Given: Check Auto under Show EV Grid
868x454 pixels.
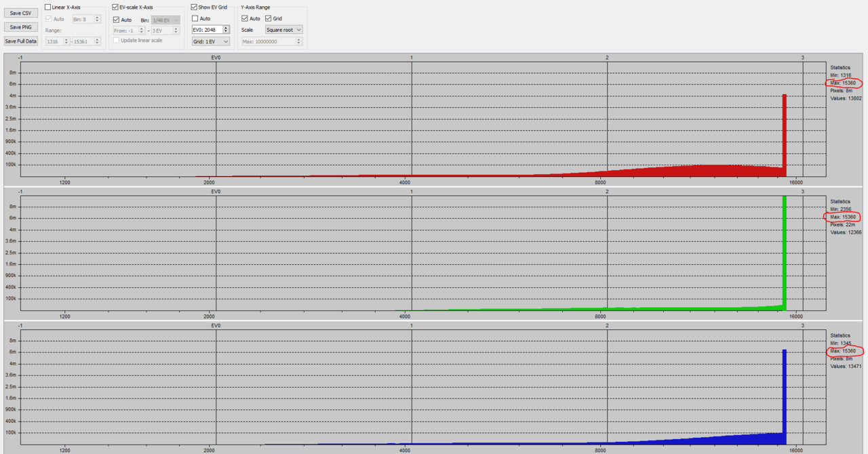Looking at the screenshot, I should pyautogui.click(x=195, y=18).
